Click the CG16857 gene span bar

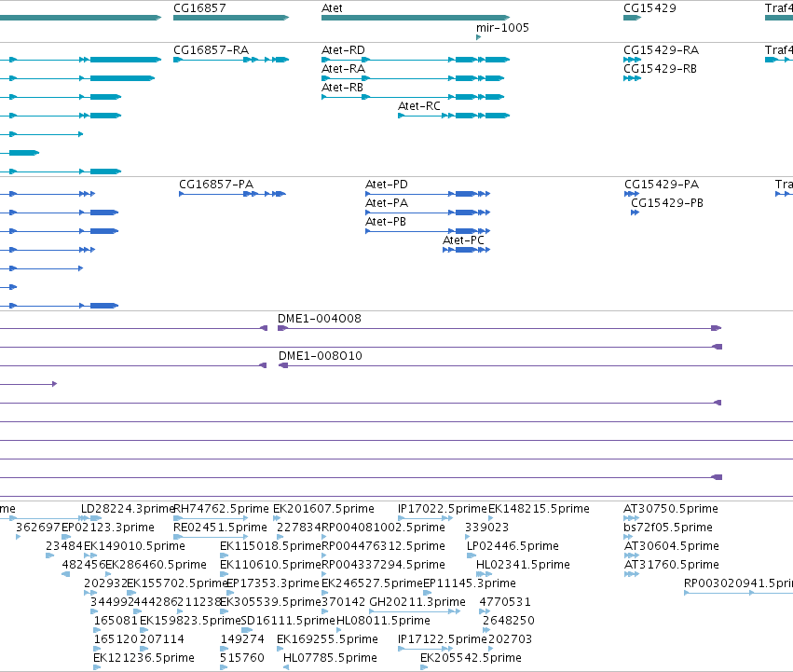click(230, 18)
